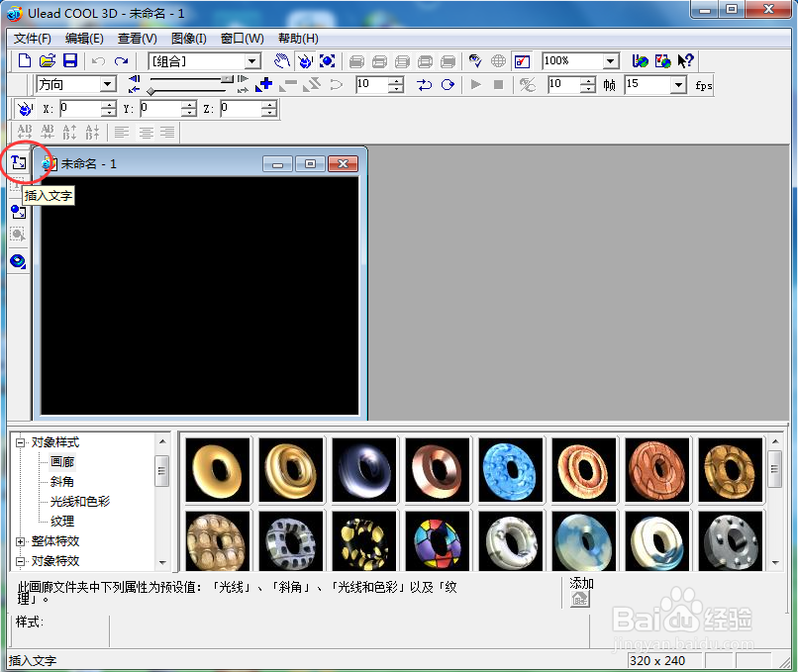
Task: Collapse the 对象特效 tree node
Action: pyautogui.click(x=20, y=561)
